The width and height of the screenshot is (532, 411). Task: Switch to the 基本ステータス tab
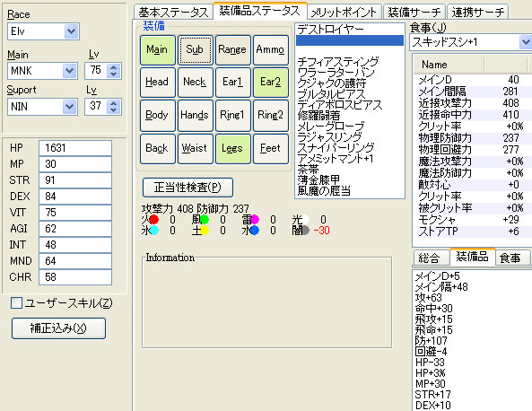click(173, 13)
